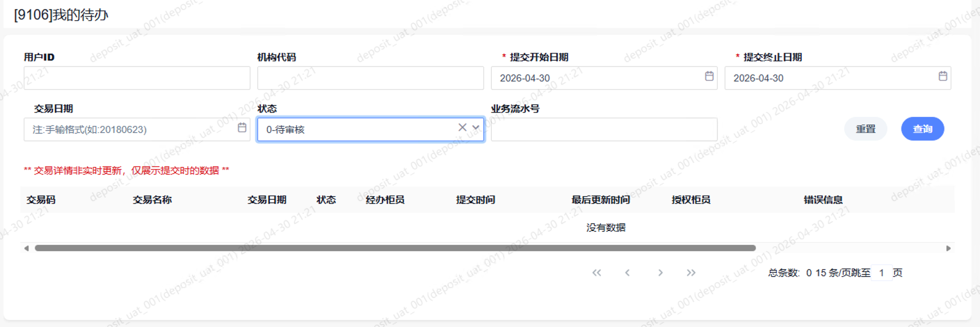Clear the 状态 selection with X icon
This screenshot has height=327, width=980.
point(463,127)
